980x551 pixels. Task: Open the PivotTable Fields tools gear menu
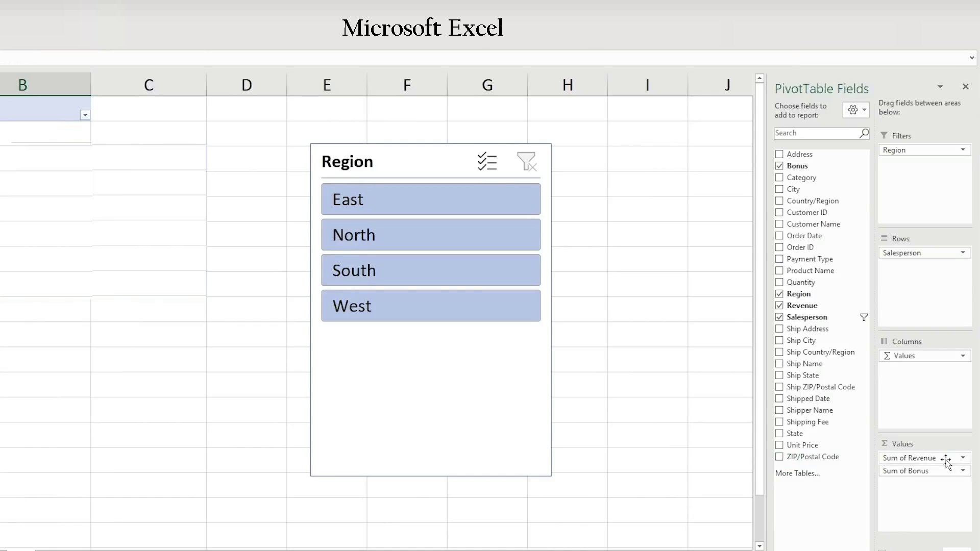(856, 110)
